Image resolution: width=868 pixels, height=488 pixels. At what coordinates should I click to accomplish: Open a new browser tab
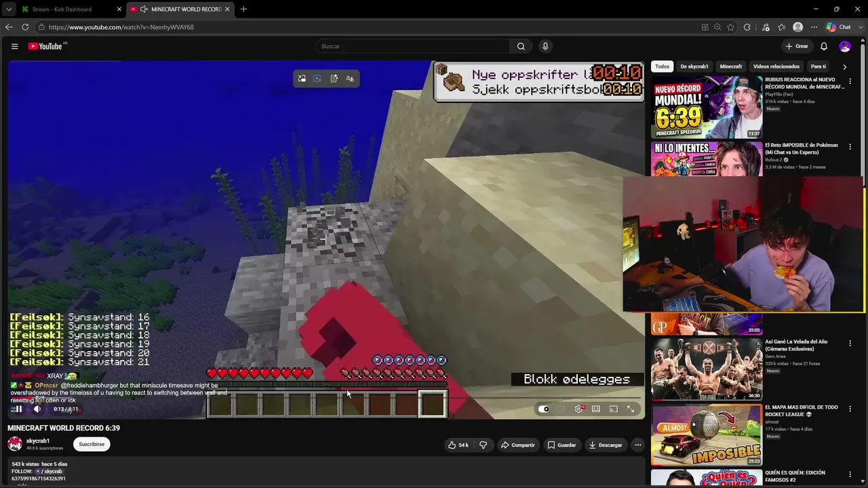pyautogui.click(x=243, y=9)
